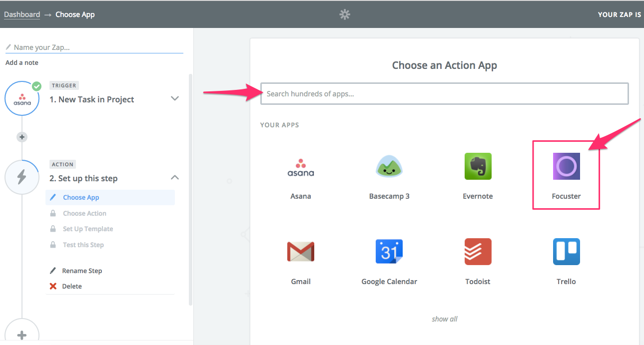Select the Asana app icon
The height and width of the screenshot is (345, 644).
point(301,167)
